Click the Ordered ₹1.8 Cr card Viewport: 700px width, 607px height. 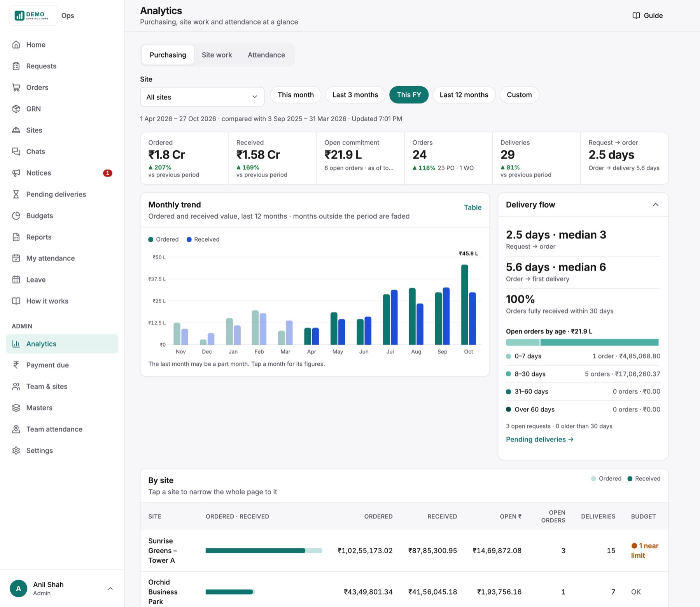(184, 158)
